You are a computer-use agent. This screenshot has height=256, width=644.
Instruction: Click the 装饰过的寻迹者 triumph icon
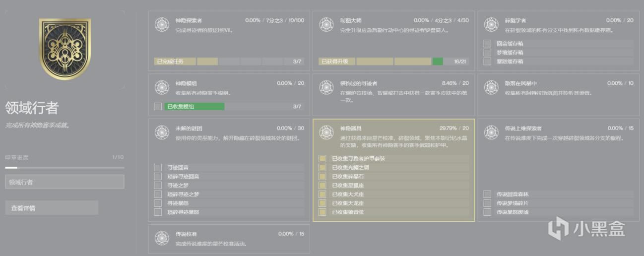coord(326,87)
